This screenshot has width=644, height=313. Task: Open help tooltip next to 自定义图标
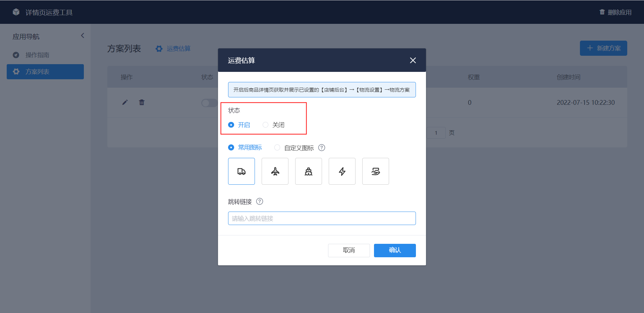[322, 148]
